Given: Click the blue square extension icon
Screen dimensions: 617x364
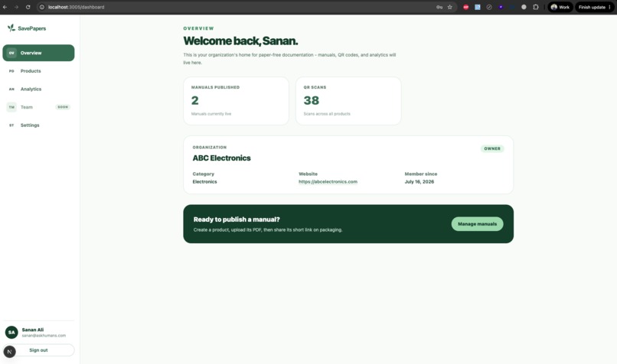Looking at the screenshot, I should click(x=478, y=7).
